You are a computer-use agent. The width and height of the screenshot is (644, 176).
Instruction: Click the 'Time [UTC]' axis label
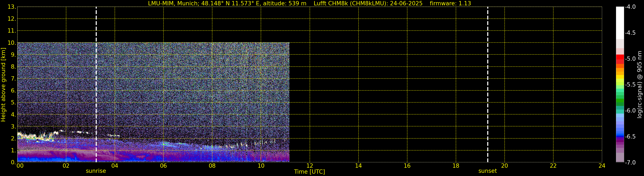(x=310, y=172)
